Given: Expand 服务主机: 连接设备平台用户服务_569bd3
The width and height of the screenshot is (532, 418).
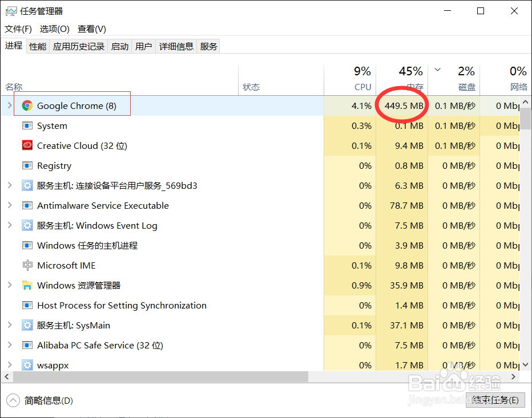Looking at the screenshot, I should pyautogui.click(x=10, y=185).
